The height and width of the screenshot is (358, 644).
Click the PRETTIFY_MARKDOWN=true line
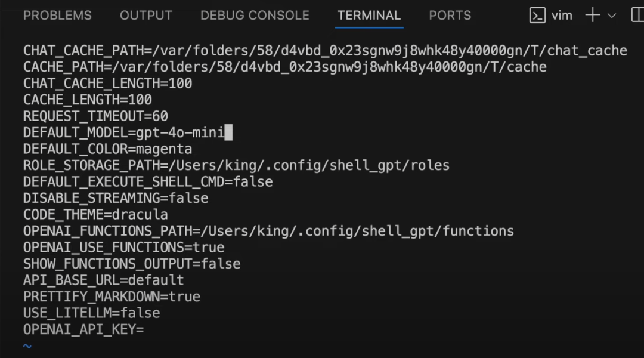tap(112, 296)
